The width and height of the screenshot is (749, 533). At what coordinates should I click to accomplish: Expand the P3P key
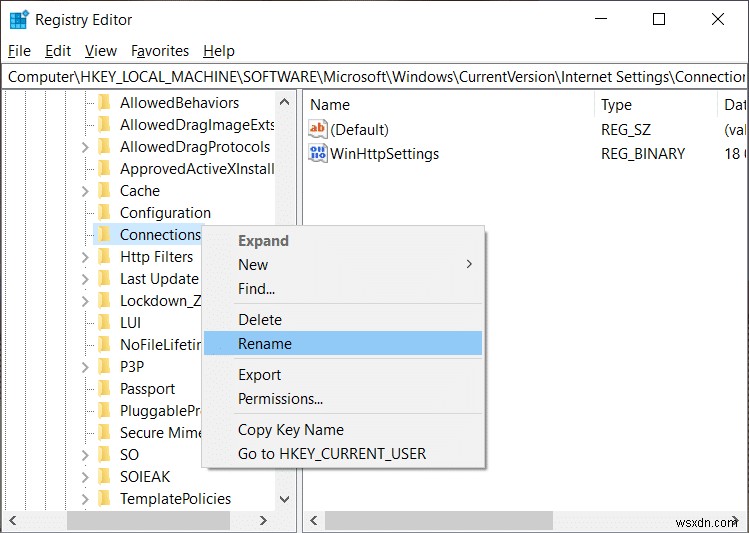tap(85, 367)
